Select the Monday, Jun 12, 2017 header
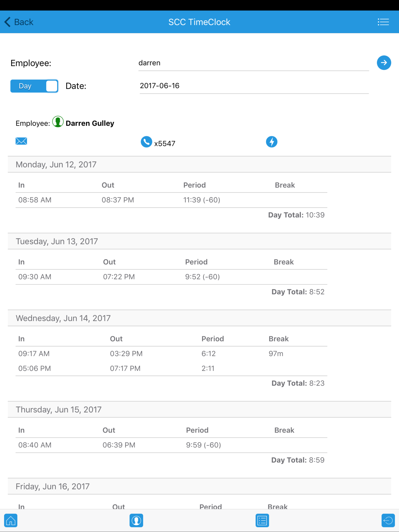The width and height of the screenshot is (399, 532). (199, 164)
